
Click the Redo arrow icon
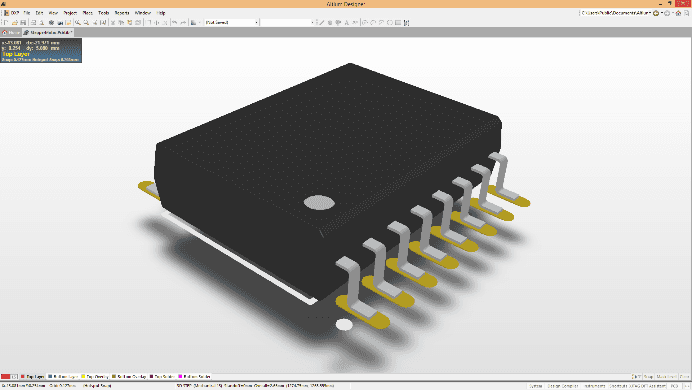point(183,22)
